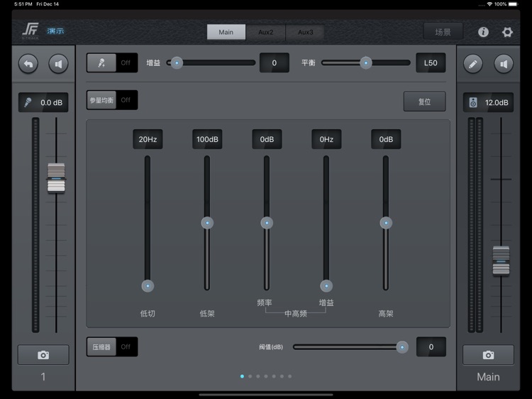Click the Main label under the output fader

pos(488,376)
